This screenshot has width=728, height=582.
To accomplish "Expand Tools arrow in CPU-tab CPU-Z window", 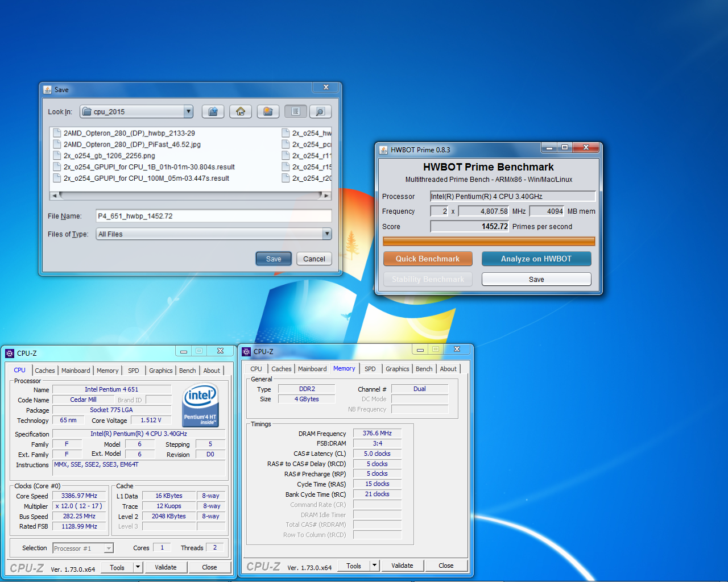I will click(138, 567).
